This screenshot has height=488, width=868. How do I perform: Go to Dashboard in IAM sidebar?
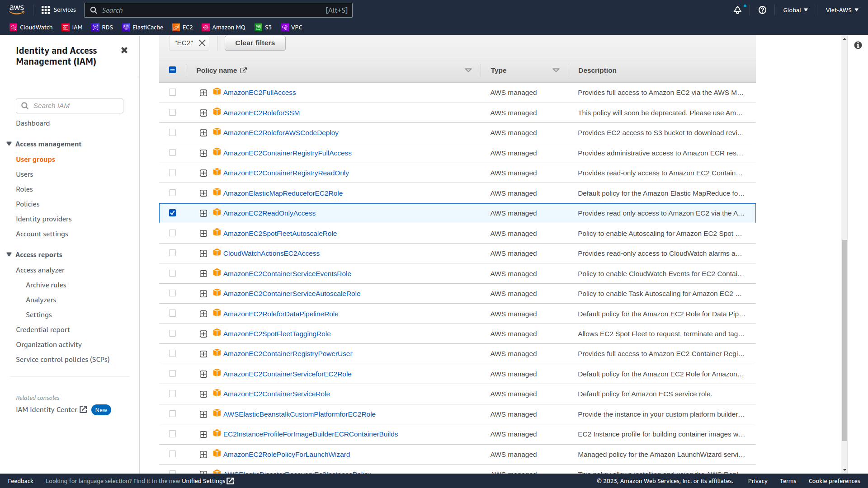point(33,123)
